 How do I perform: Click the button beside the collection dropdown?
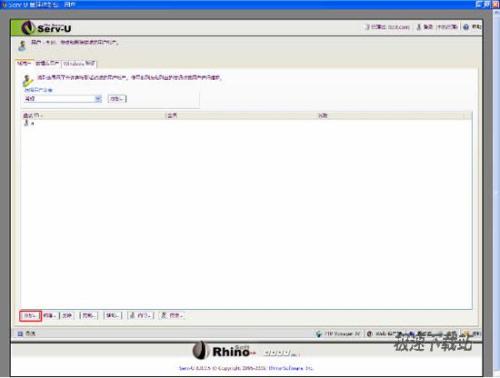tap(117, 99)
